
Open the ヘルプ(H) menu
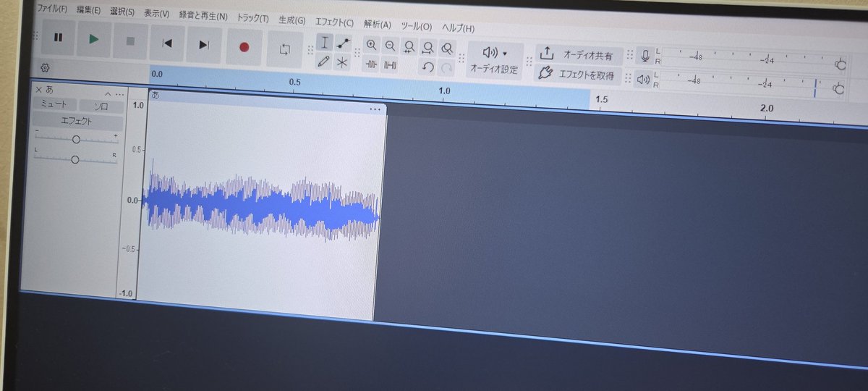pyautogui.click(x=458, y=28)
